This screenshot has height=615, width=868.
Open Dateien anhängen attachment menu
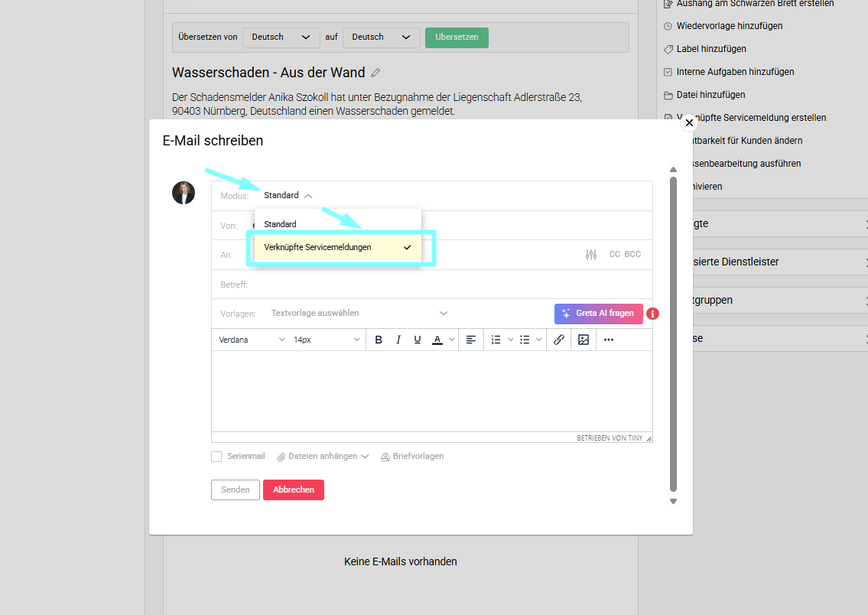click(323, 457)
